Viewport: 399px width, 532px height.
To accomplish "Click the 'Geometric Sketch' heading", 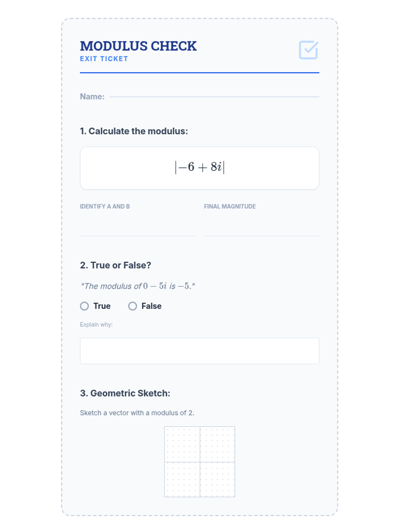I will (125, 393).
